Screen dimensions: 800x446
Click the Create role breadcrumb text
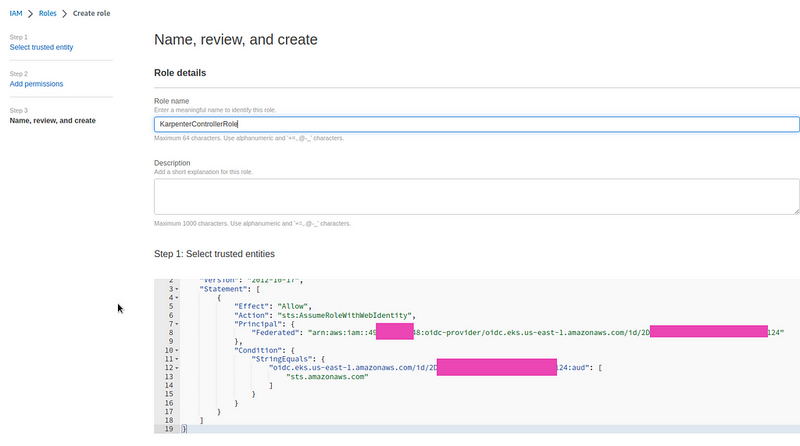tap(93, 12)
